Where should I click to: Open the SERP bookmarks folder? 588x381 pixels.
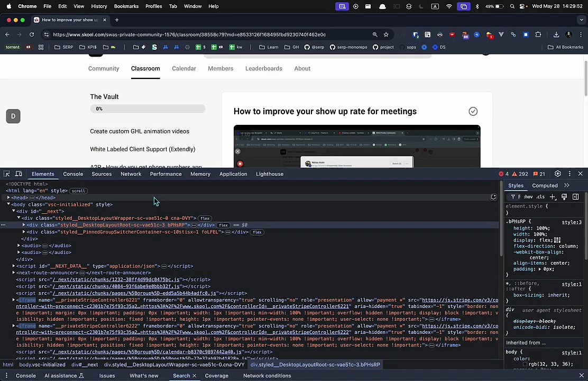(64, 47)
